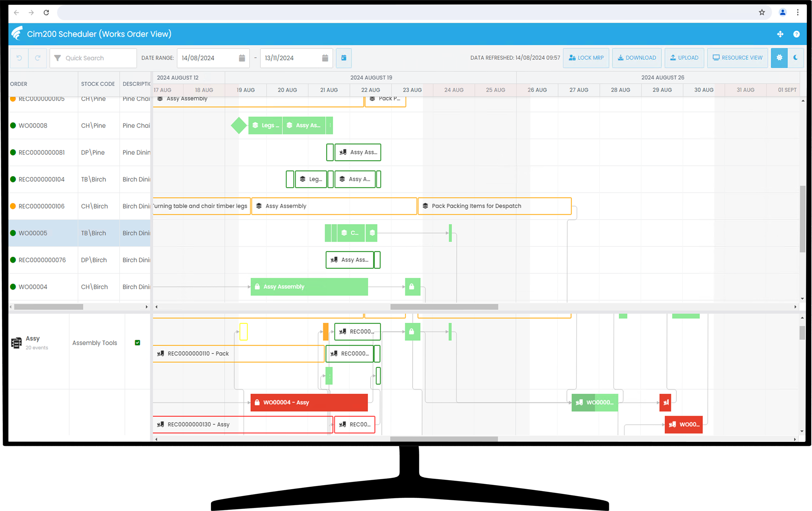Viewport: 812px width, 511px height.
Task: Switch to dark mode using the moon icon
Action: 796,58
